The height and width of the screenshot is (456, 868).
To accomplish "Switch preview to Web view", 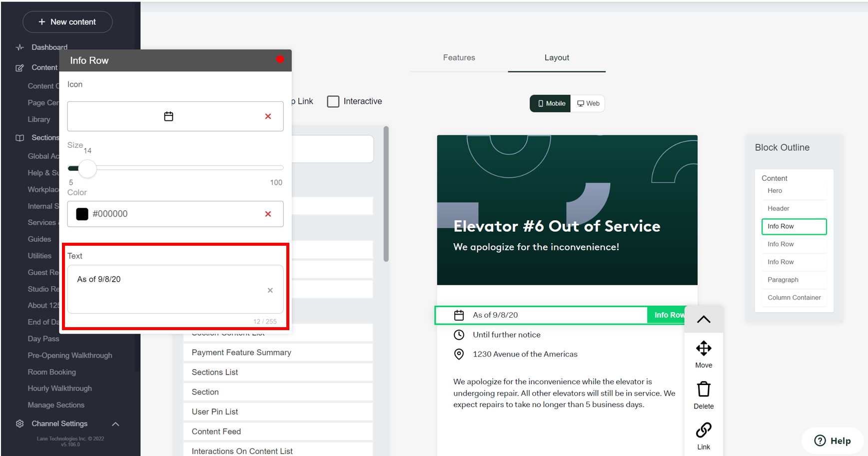I will (x=588, y=103).
